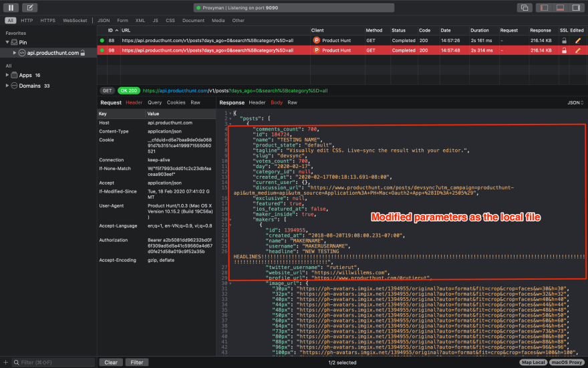The height and width of the screenshot is (368, 588).
Task: Toggle the right panel layout icon
Action: click(576, 7)
